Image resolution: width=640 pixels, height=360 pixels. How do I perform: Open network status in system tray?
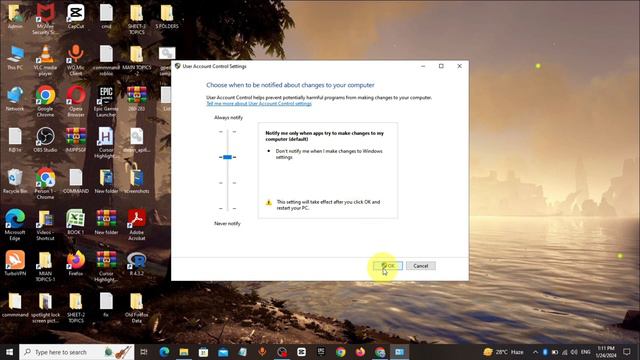tap(564, 352)
